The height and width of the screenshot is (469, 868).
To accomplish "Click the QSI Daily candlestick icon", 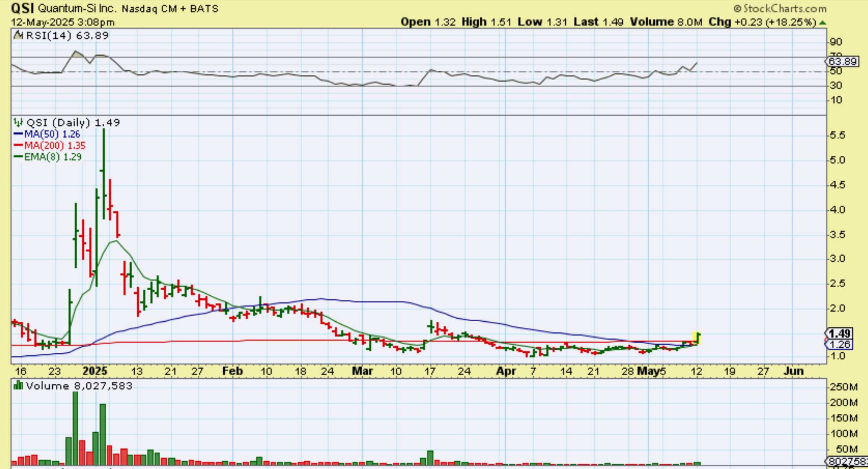I will (x=18, y=123).
